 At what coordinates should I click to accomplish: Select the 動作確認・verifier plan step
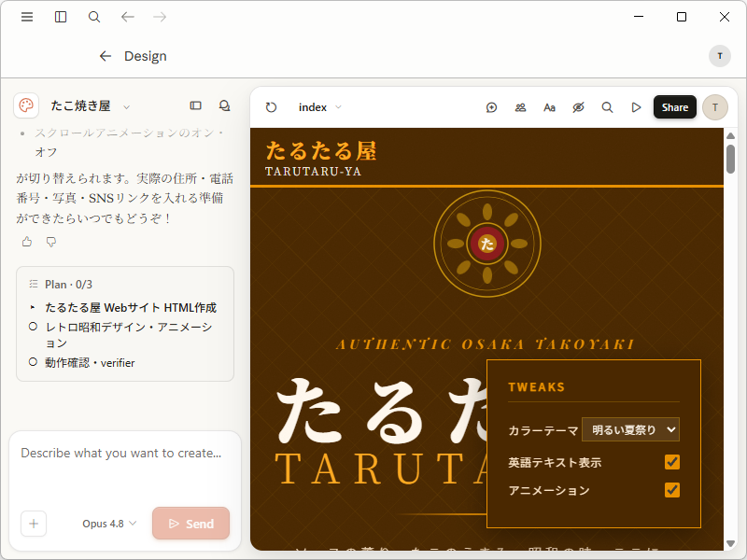(x=90, y=363)
